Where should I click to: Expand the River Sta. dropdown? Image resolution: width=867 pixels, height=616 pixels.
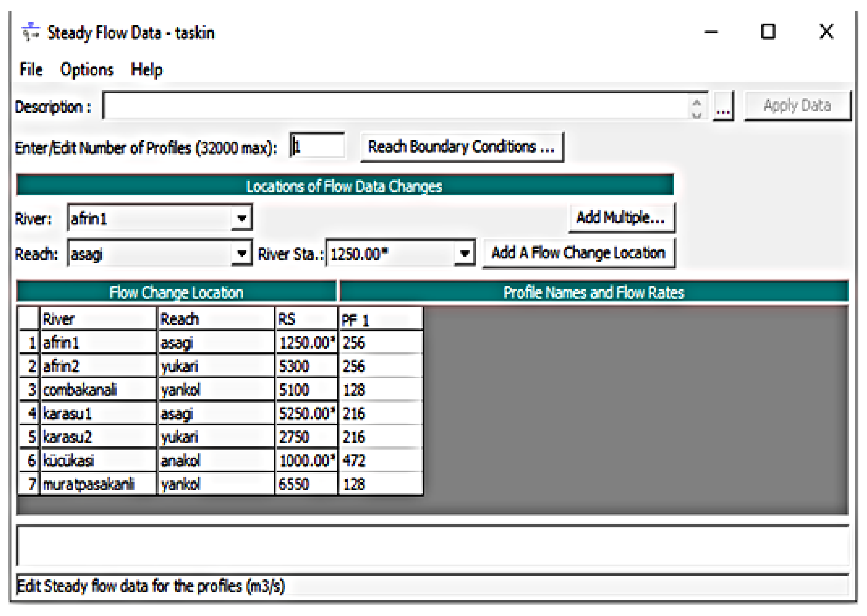tap(465, 253)
